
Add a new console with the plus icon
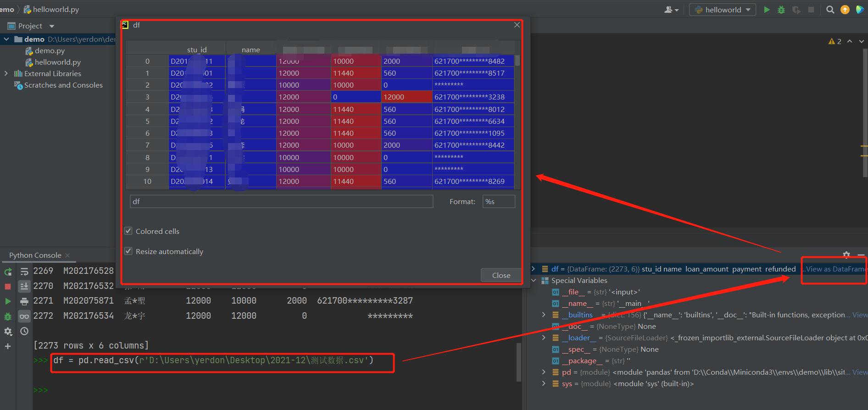[8, 346]
